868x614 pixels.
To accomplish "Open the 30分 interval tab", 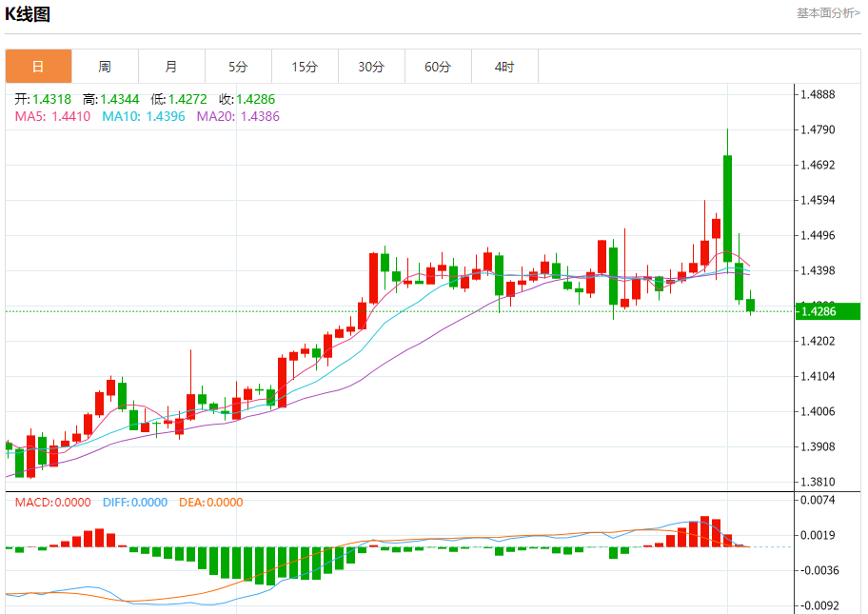I will point(371,67).
